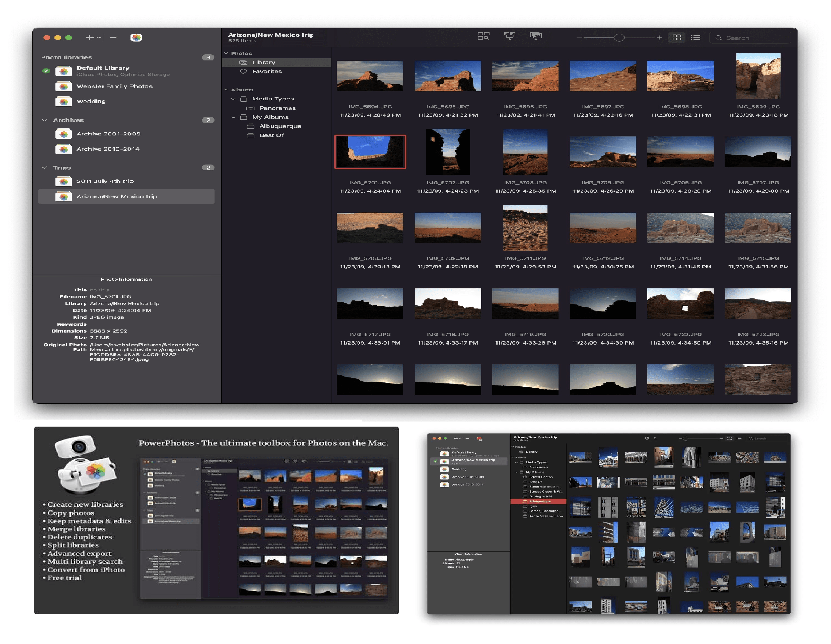
Task: Select Library under Photos in main window
Action: (276, 62)
